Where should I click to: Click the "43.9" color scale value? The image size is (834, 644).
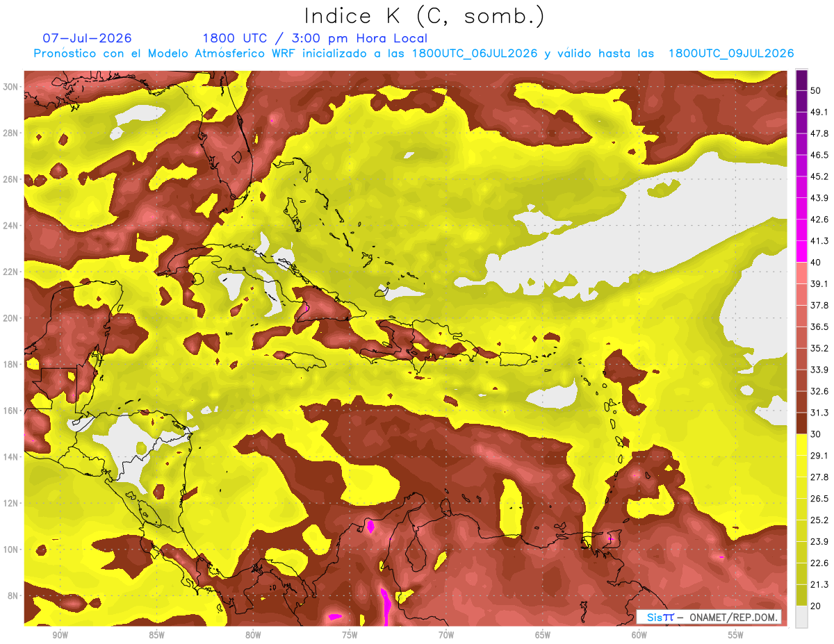pyautogui.click(x=819, y=198)
